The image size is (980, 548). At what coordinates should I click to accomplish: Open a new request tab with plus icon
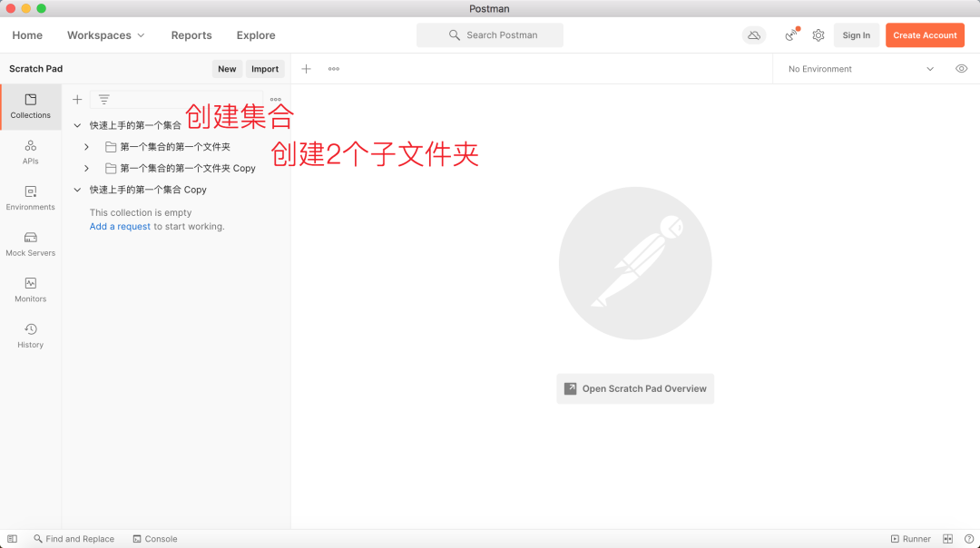(307, 69)
